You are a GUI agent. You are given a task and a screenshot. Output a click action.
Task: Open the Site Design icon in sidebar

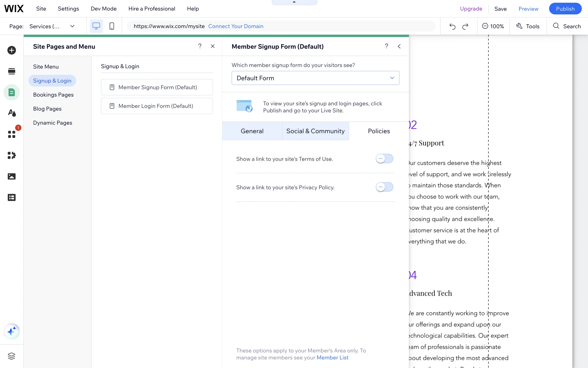click(12, 113)
